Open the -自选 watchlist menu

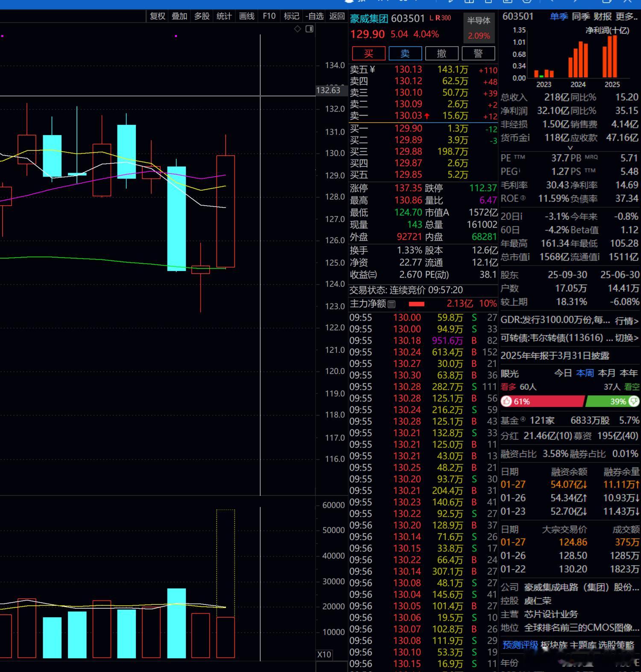(x=314, y=16)
